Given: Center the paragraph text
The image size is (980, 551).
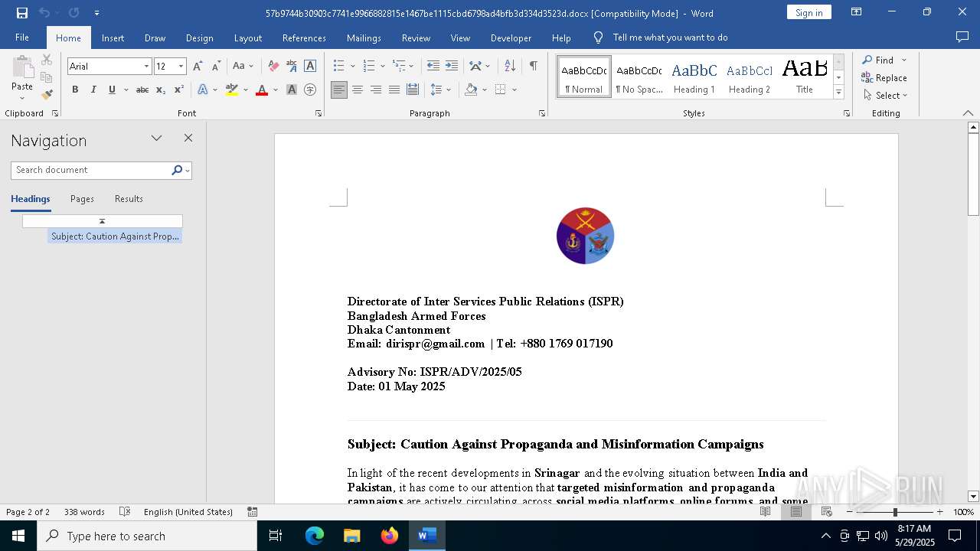Looking at the screenshot, I should pos(358,90).
